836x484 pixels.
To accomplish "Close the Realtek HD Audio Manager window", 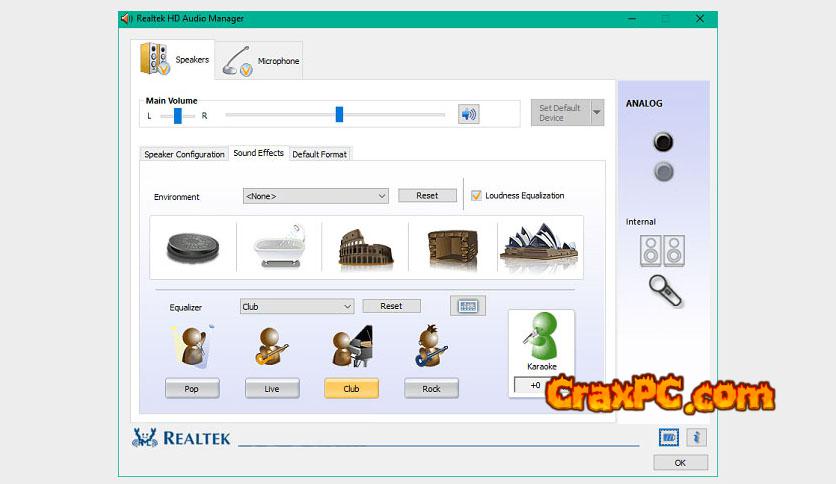I will (x=700, y=19).
